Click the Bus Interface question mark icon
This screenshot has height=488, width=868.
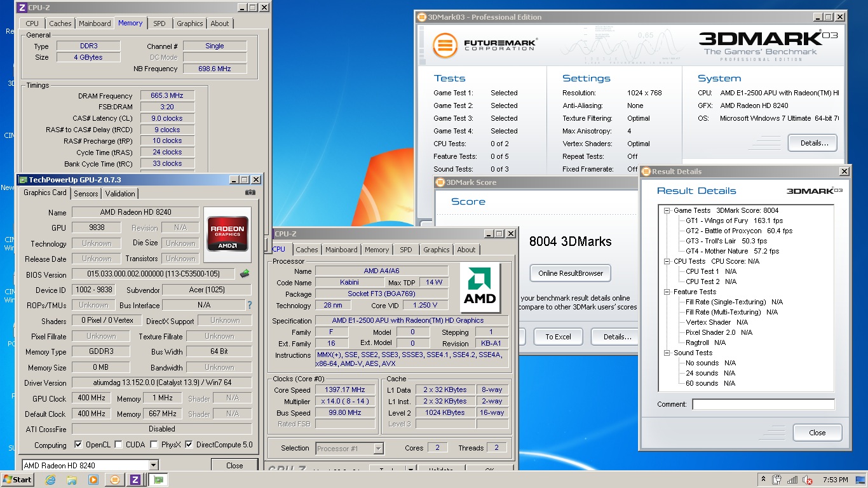coord(250,305)
